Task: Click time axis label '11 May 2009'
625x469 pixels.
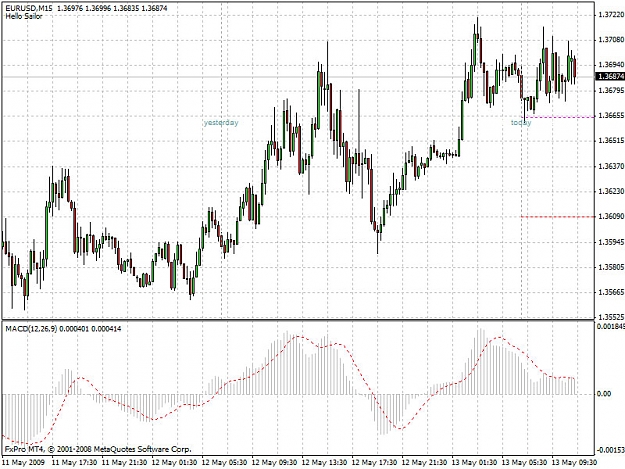Action: pyautogui.click(x=24, y=463)
